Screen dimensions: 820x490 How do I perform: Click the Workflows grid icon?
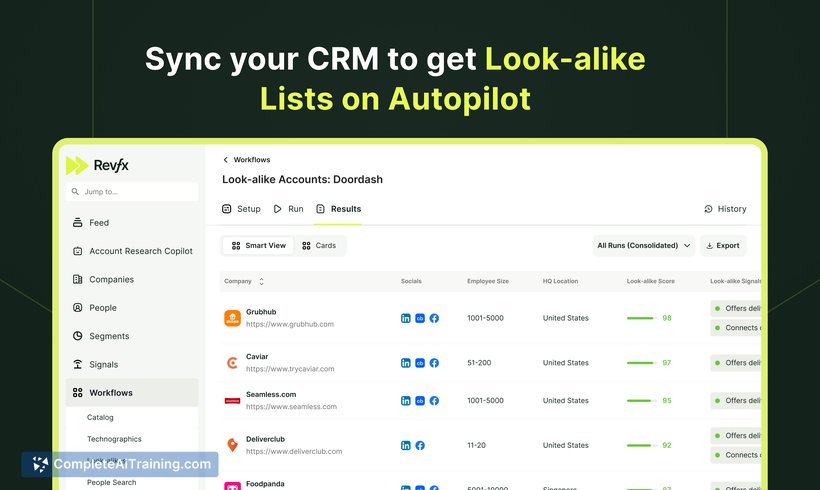click(x=77, y=392)
